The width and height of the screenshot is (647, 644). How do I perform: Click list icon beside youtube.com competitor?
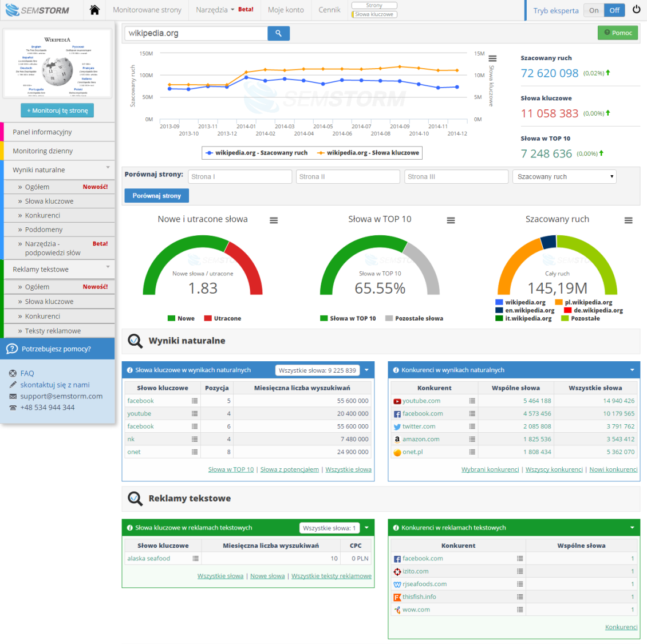pyautogui.click(x=472, y=401)
